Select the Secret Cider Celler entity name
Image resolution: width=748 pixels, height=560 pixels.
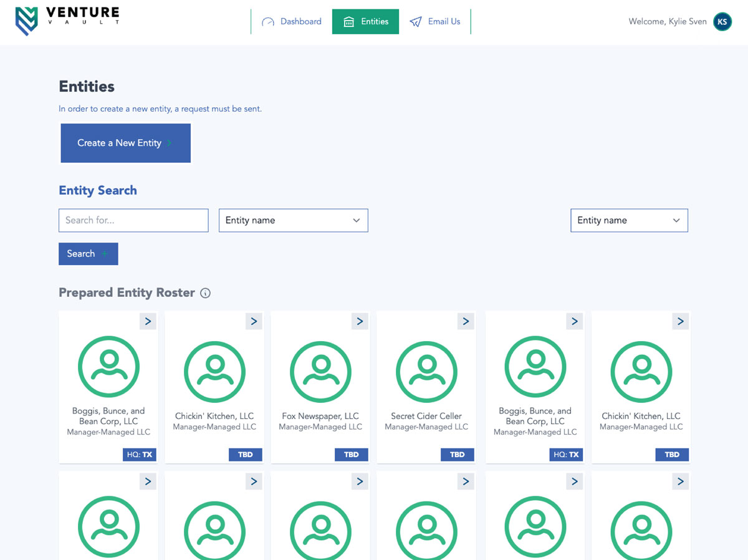(x=426, y=416)
